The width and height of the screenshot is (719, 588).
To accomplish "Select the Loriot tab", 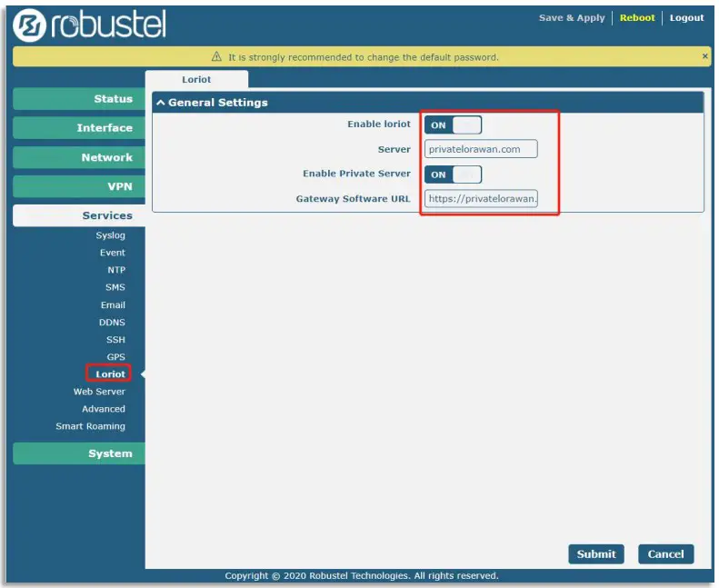I will (196, 79).
